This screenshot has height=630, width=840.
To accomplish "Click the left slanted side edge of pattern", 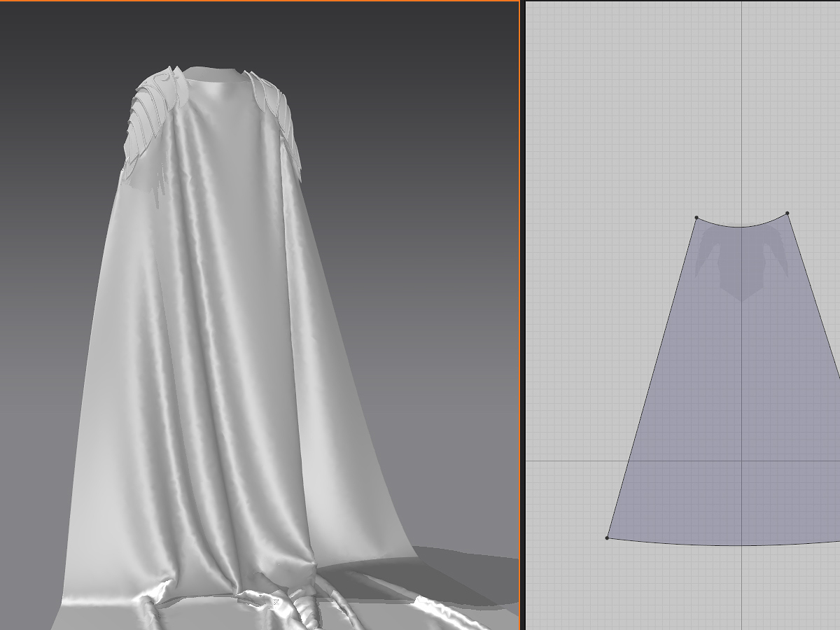I will pyautogui.click(x=652, y=378).
